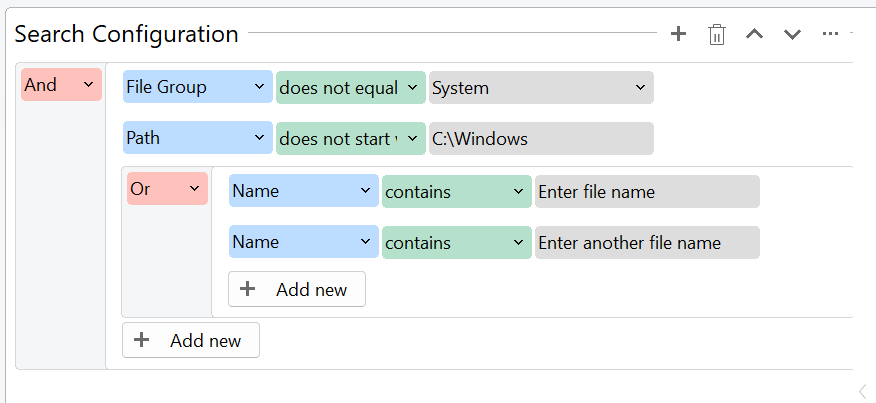Click the plus icon in Search Configuration header
The height and width of the screenshot is (403, 876).
click(678, 34)
